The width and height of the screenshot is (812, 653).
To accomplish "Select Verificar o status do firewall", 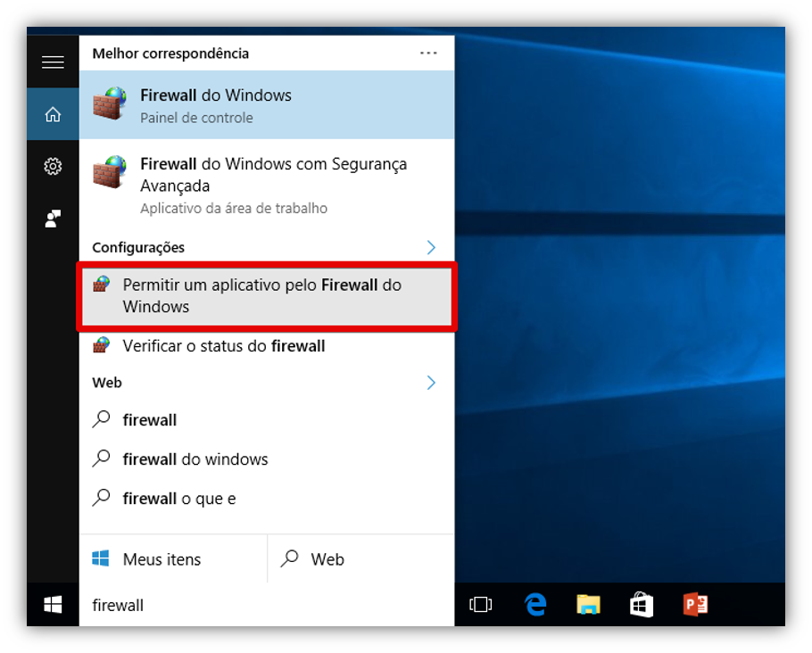I will coord(267,346).
